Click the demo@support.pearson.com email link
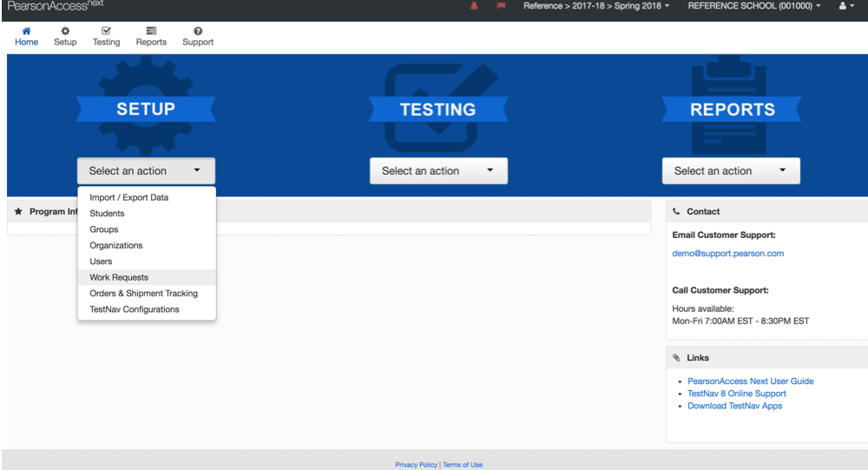 click(x=728, y=254)
